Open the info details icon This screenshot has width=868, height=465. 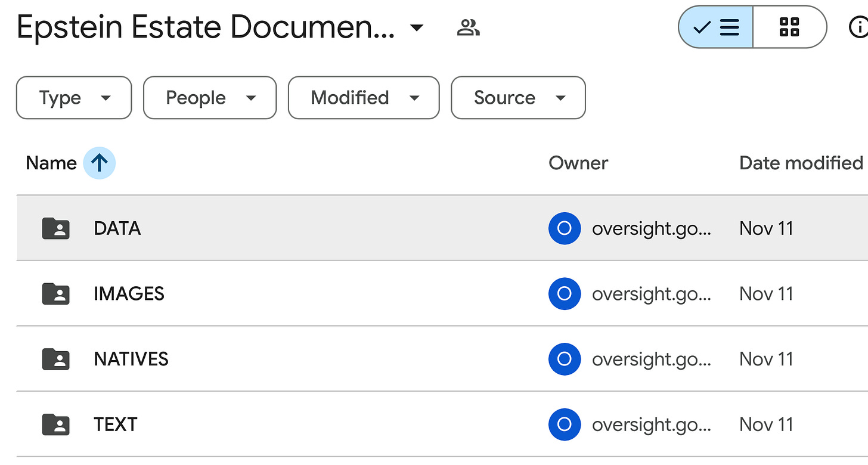click(x=858, y=27)
